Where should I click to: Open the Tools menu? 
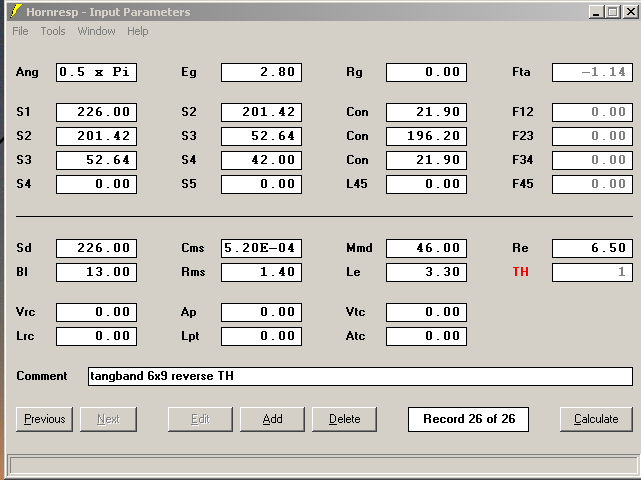pyautogui.click(x=53, y=31)
